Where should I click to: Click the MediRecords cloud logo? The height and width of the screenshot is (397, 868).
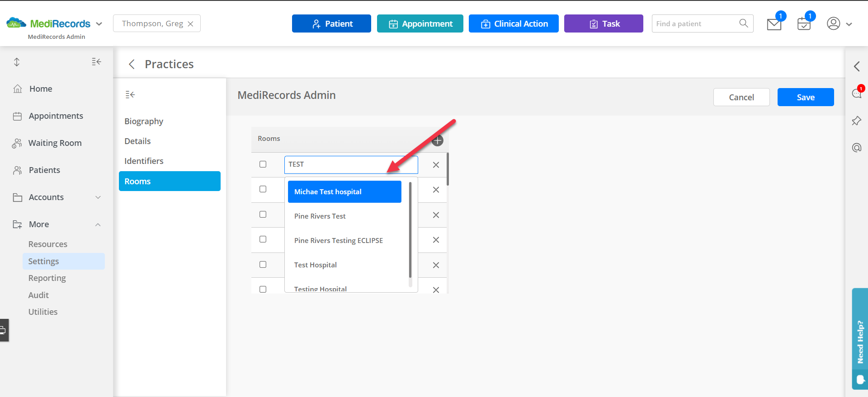tap(16, 23)
